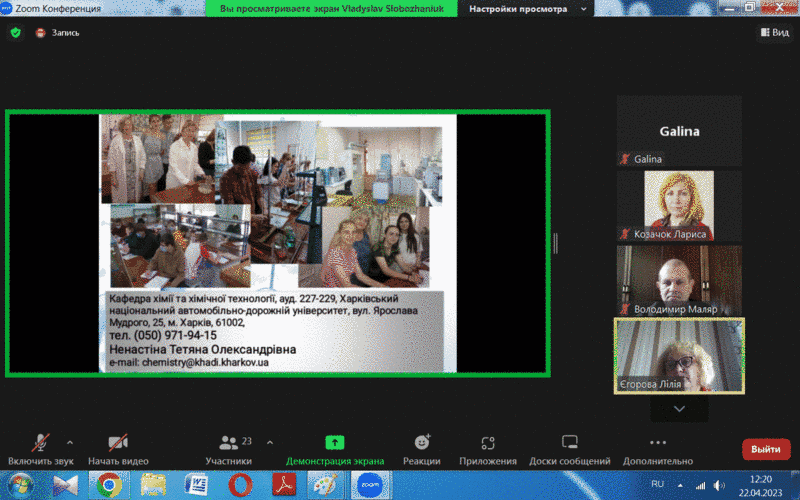This screenshot has height=500, width=800.
Task: Expand audio options arrow next to microphone
Action: (x=69, y=441)
